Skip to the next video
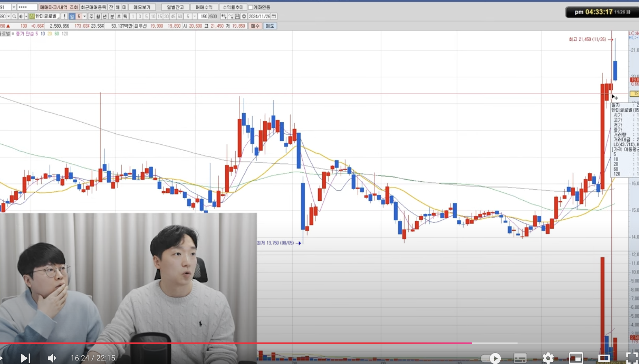Screen dimensions: 639x364 point(26,358)
